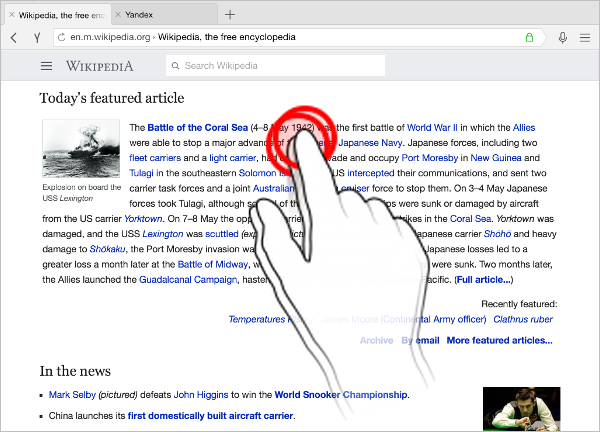Viewport: 600px width, 432px height.
Task: Follow the Battle of Midway link
Action: [x=213, y=264]
